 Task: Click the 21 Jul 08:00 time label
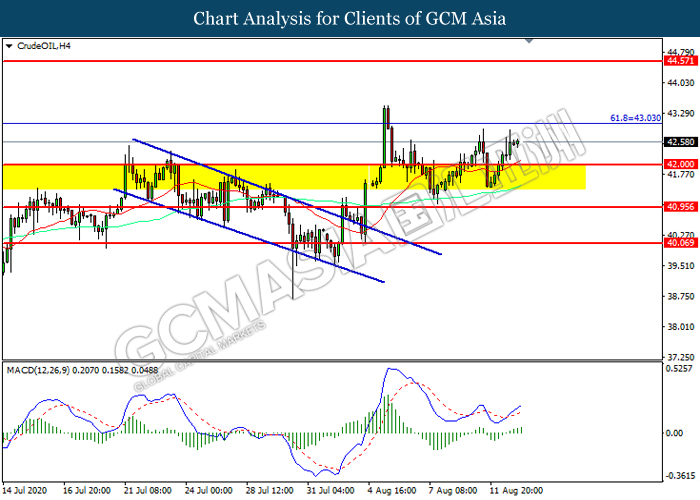point(148,490)
